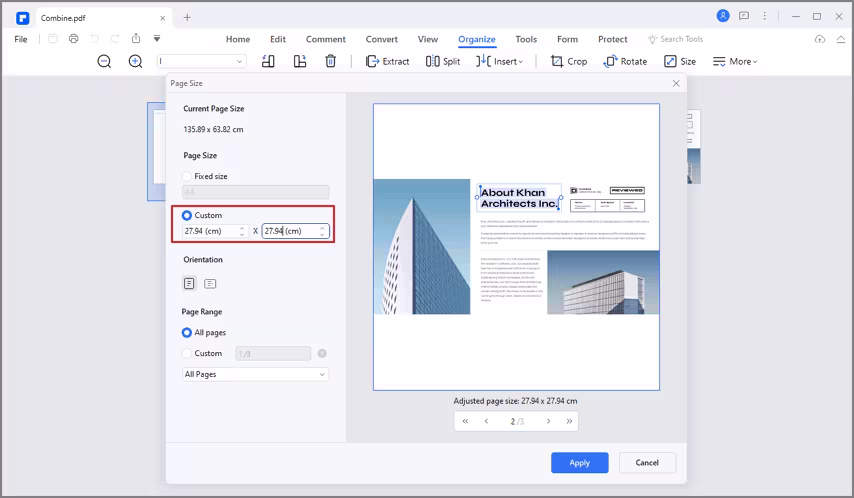Screen dimensions: 854x498
Task: Click the Size tool
Action: click(680, 62)
